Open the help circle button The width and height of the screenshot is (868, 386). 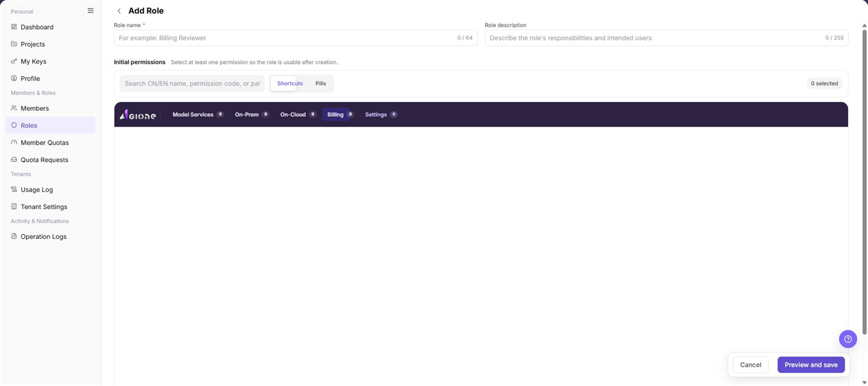tap(848, 339)
